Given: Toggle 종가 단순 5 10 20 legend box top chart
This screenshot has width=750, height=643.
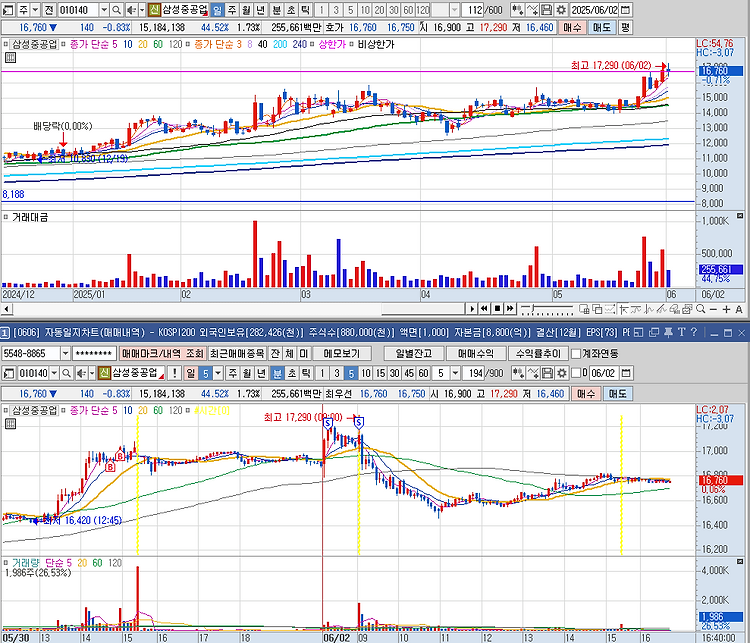Looking at the screenshot, I should coord(64,44).
